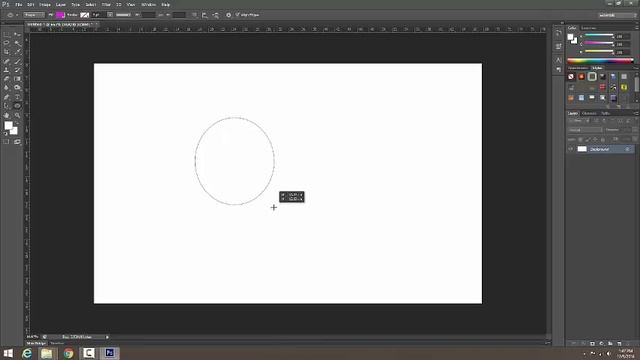Image resolution: width=640 pixels, height=360 pixels.
Task: Open the stroke width dropdown
Action: tap(110, 15)
